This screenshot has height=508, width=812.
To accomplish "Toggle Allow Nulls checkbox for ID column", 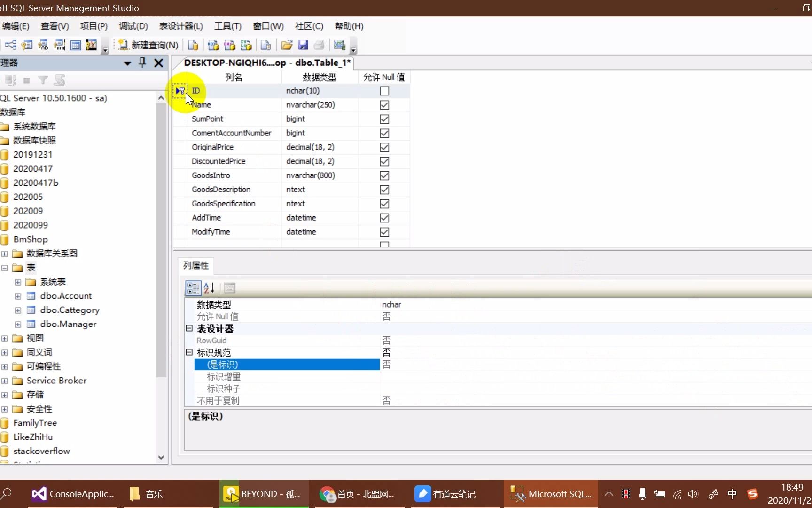I will [x=384, y=91].
